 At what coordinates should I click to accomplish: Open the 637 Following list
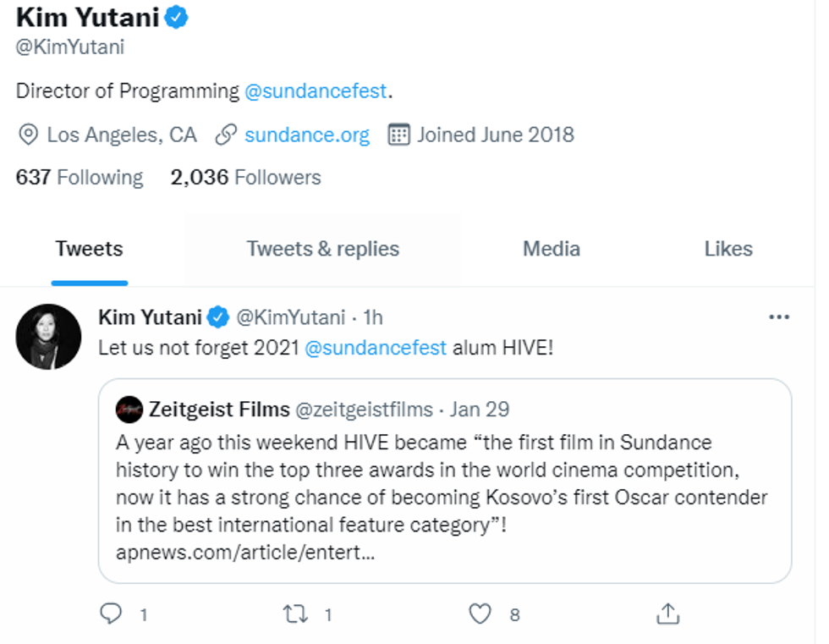(x=80, y=178)
